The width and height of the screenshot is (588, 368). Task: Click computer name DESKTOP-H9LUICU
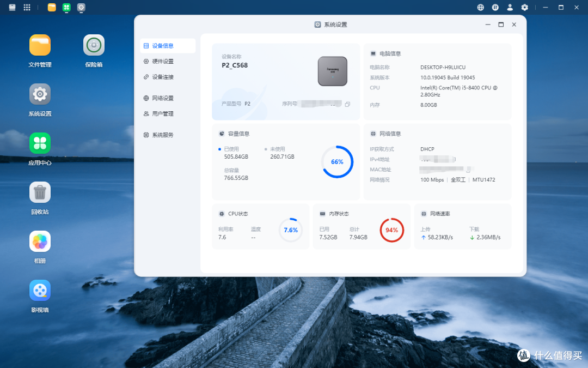pos(443,67)
